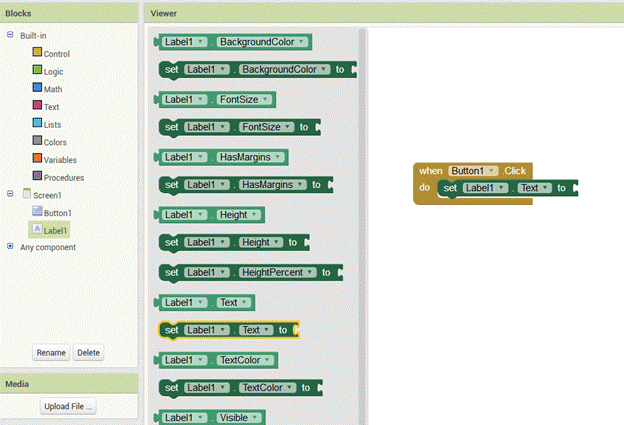This screenshot has width=624, height=425.
Task: Select the Procedures category label
Action: [64, 178]
